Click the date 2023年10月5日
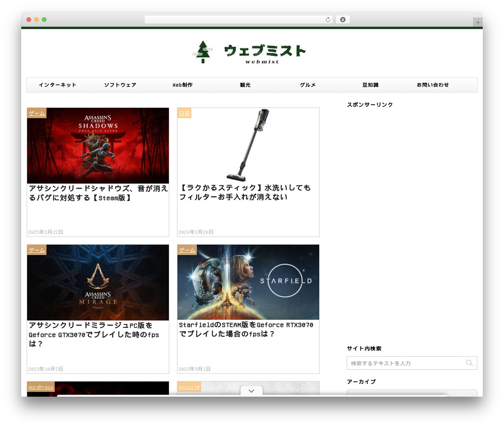The height and width of the screenshot is (427, 504). (46, 369)
